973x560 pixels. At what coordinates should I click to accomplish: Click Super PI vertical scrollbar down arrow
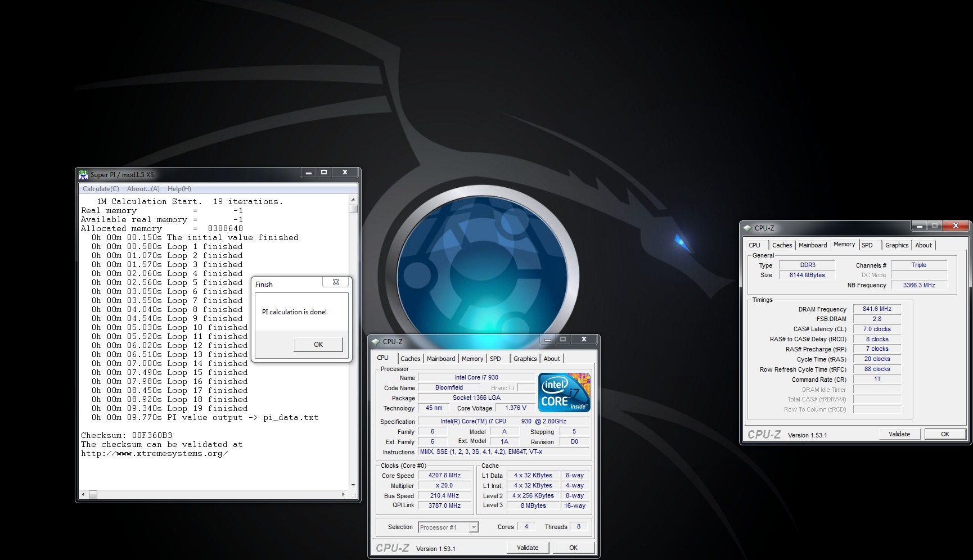point(353,485)
